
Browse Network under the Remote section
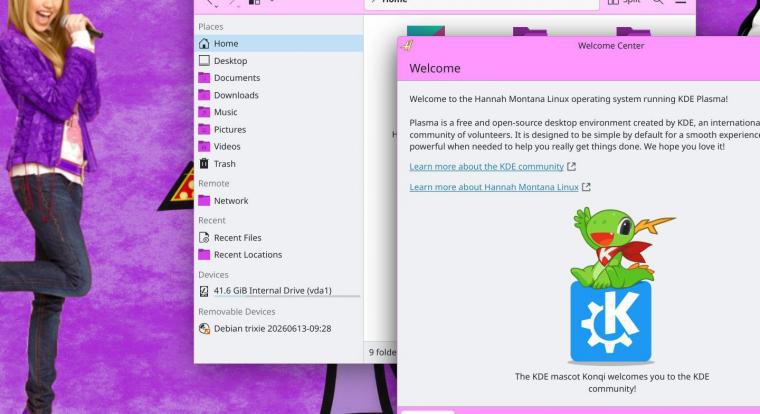click(x=279, y=201)
